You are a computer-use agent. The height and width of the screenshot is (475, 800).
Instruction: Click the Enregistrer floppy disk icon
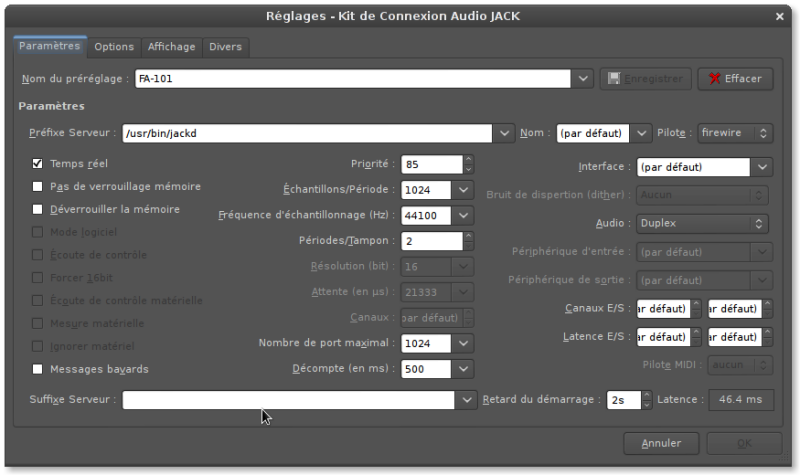click(x=614, y=79)
